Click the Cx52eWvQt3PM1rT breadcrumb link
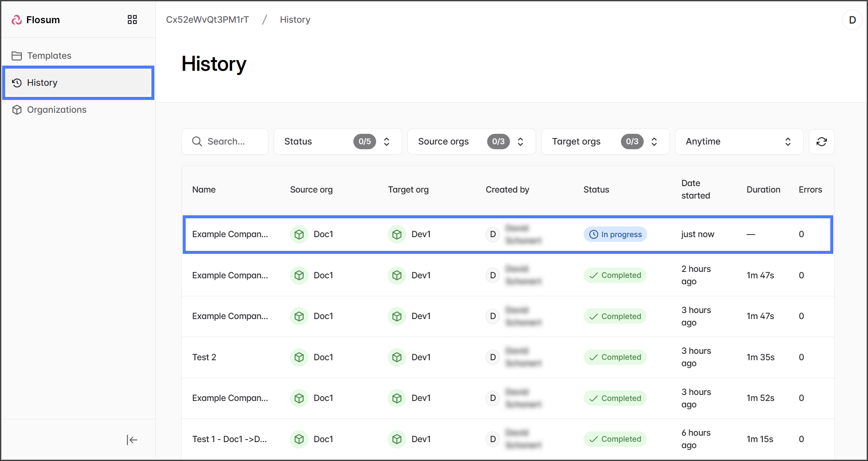Viewport: 868px width, 461px height. point(207,20)
